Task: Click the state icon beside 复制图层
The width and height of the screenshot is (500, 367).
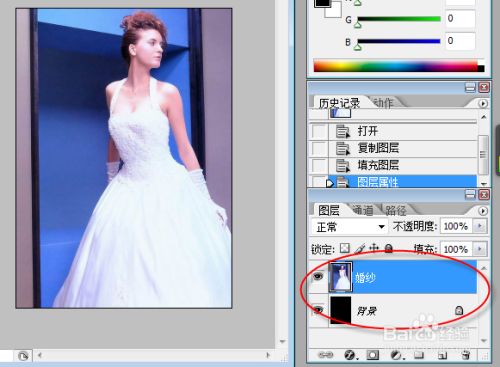Action: 342,148
